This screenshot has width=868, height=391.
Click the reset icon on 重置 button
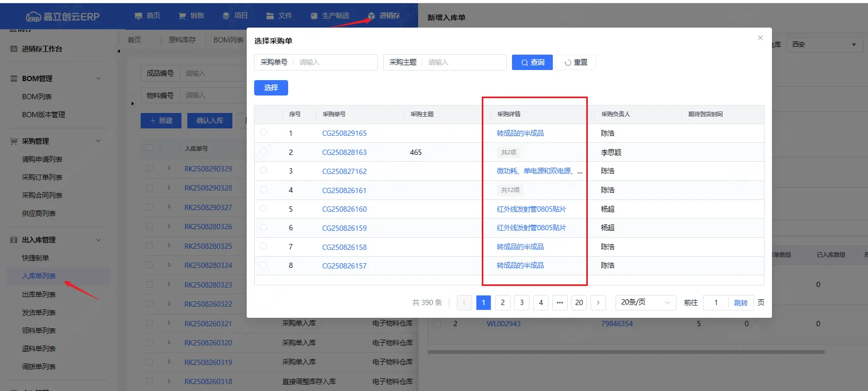pyautogui.click(x=568, y=63)
